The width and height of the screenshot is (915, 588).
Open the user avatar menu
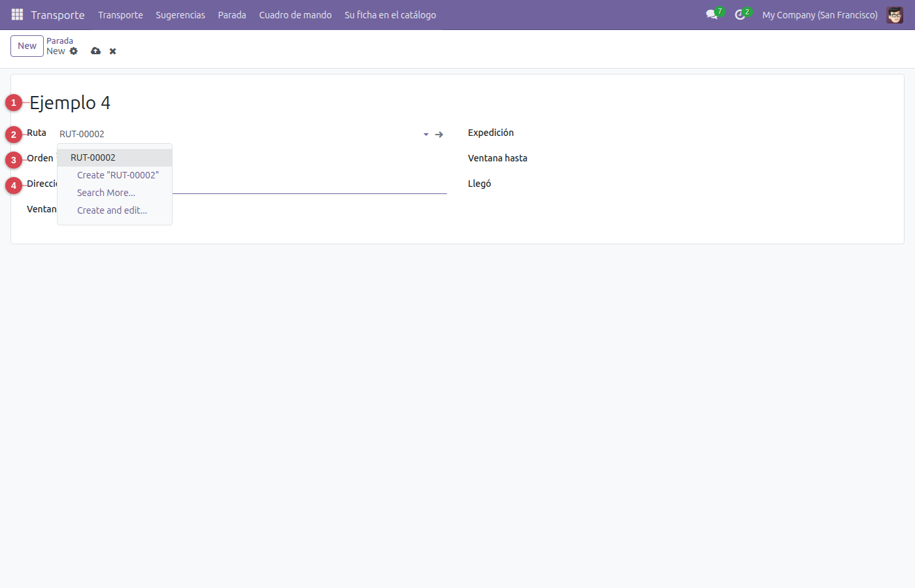pyautogui.click(x=895, y=14)
